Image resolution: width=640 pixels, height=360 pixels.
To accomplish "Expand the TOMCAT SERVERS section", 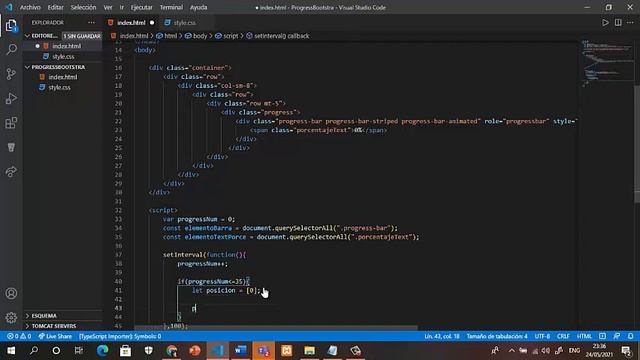I will coord(54,326).
